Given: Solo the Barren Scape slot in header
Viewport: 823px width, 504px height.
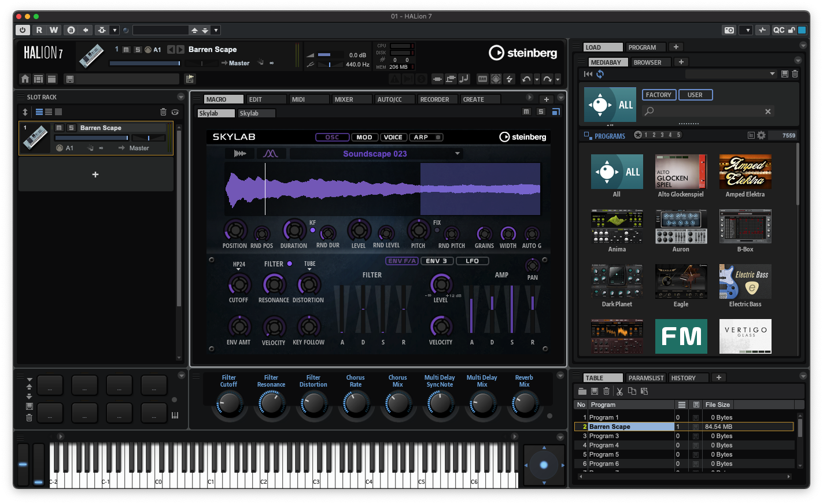Looking at the screenshot, I should coord(138,50).
